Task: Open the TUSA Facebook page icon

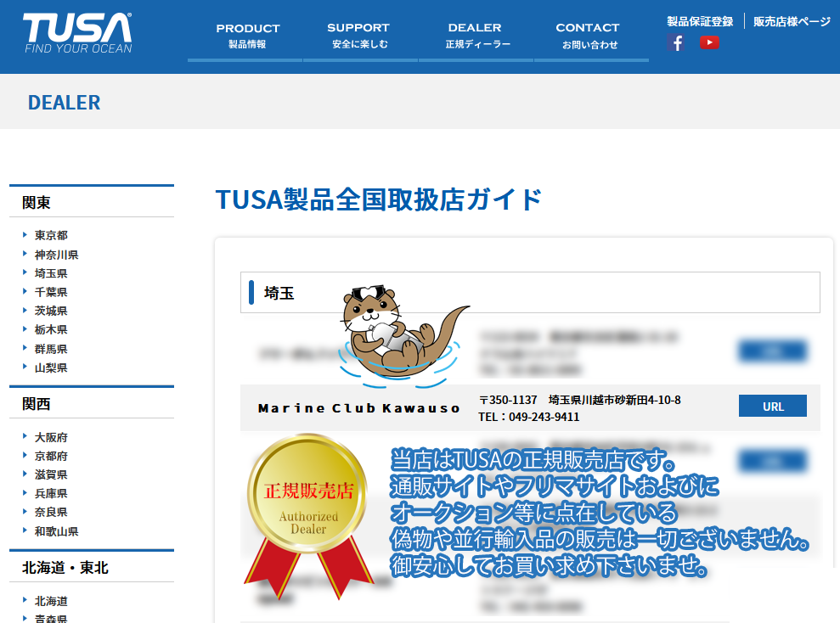Action: click(x=676, y=42)
